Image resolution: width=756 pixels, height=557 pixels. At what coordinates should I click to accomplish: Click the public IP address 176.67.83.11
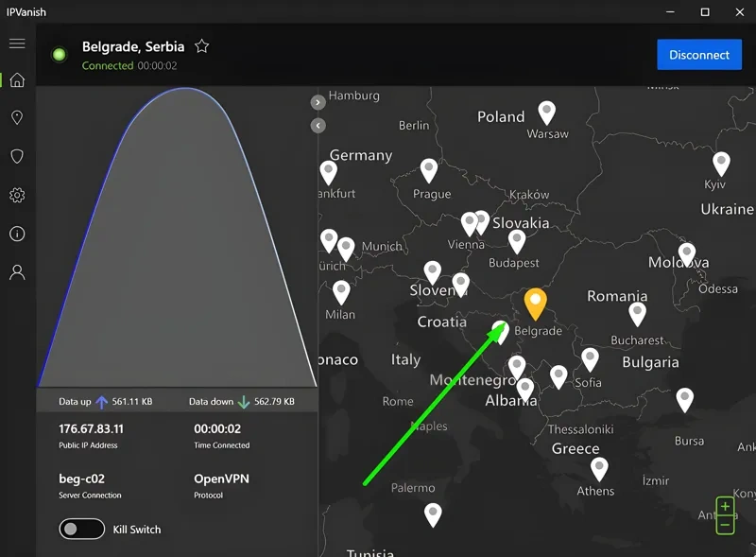tap(91, 428)
